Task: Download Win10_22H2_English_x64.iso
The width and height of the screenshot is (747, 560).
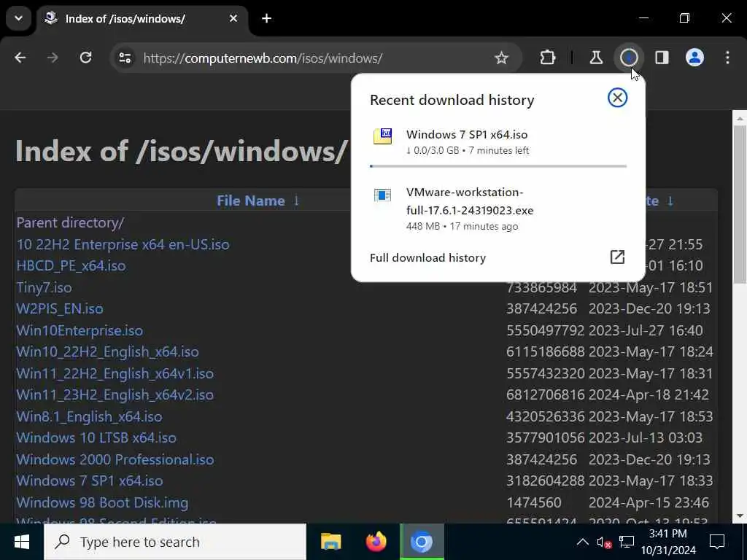Action: [x=108, y=352]
